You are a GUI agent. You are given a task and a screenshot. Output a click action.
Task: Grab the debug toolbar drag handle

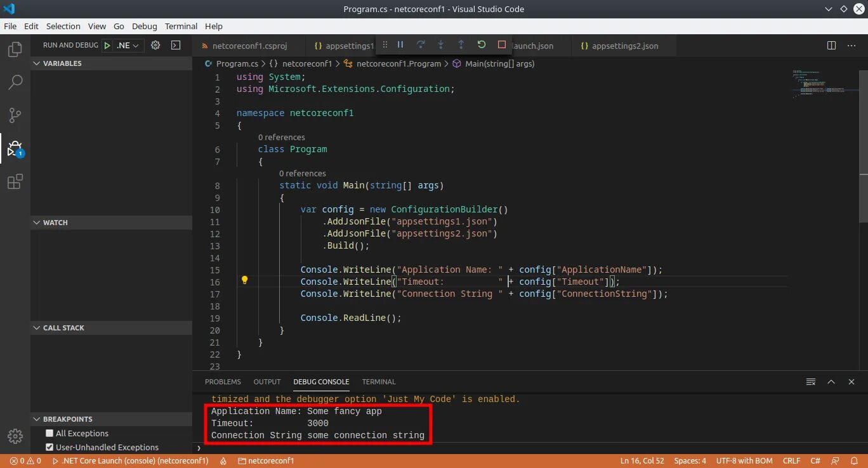coord(385,44)
